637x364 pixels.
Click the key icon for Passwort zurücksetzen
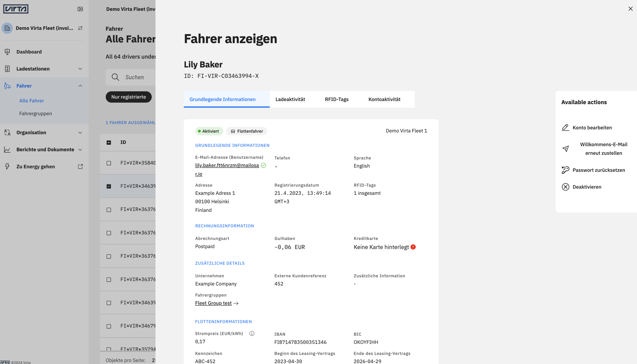coord(566,170)
